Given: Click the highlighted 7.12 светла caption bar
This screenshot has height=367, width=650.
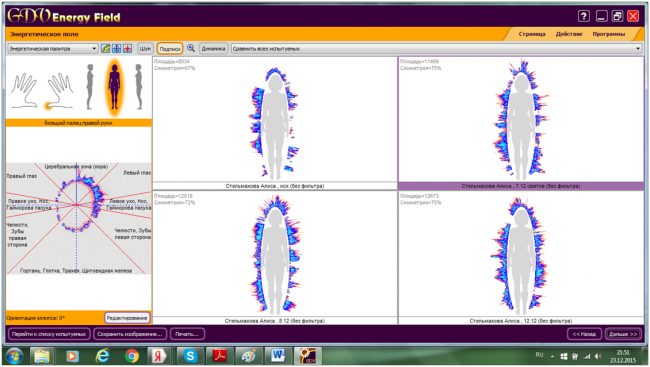Looking at the screenshot, I should click(521, 186).
